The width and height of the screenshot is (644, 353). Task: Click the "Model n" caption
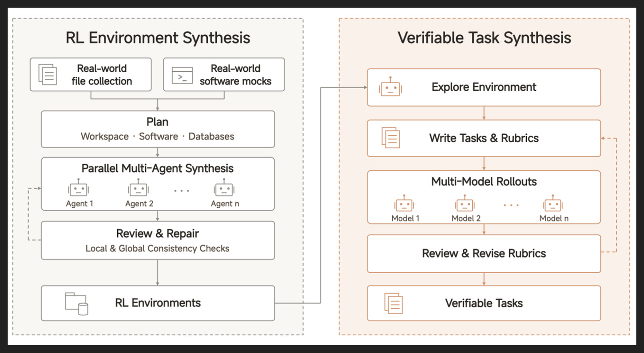pyautogui.click(x=554, y=218)
